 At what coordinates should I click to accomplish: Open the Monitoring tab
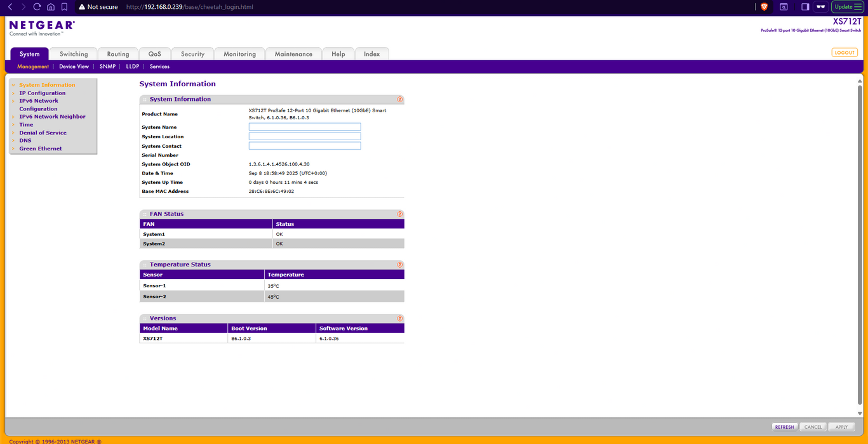(x=239, y=54)
